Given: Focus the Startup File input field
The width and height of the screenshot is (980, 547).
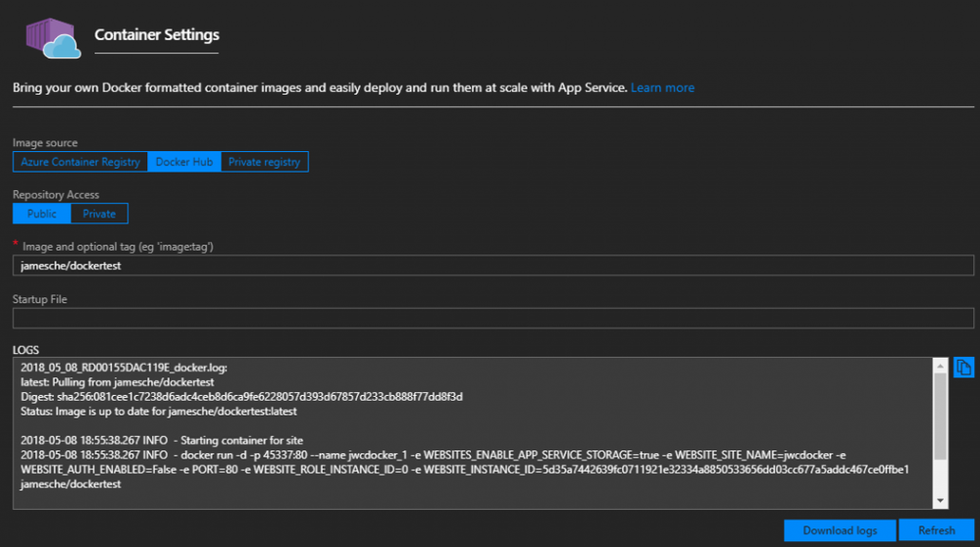Looking at the screenshot, I should pyautogui.click(x=493, y=318).
